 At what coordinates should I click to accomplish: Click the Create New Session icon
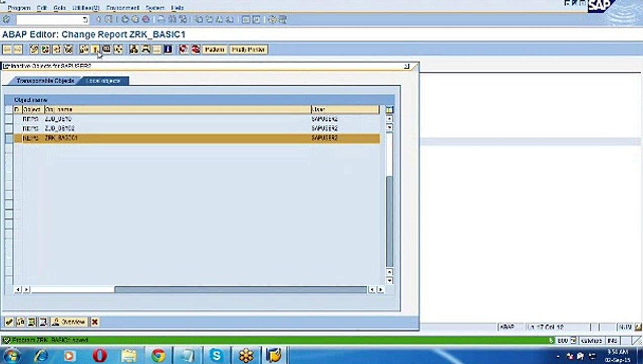[246, 19]
